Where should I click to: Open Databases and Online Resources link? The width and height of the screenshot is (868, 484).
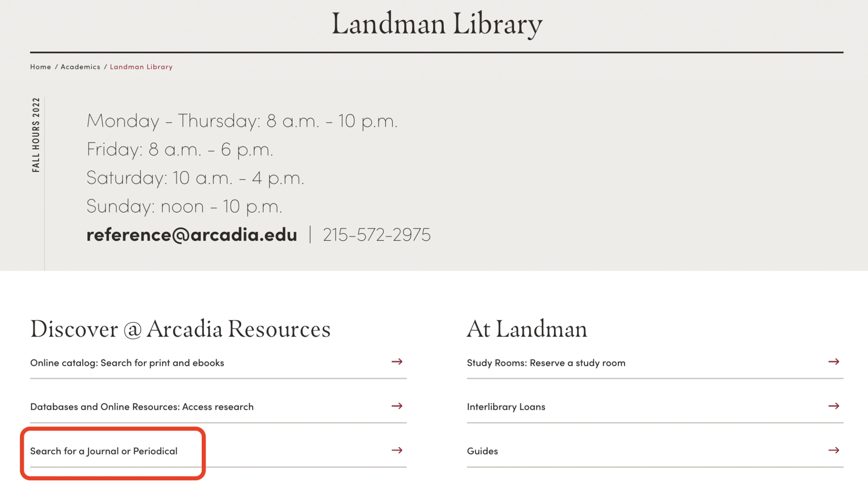pos(142,407)
